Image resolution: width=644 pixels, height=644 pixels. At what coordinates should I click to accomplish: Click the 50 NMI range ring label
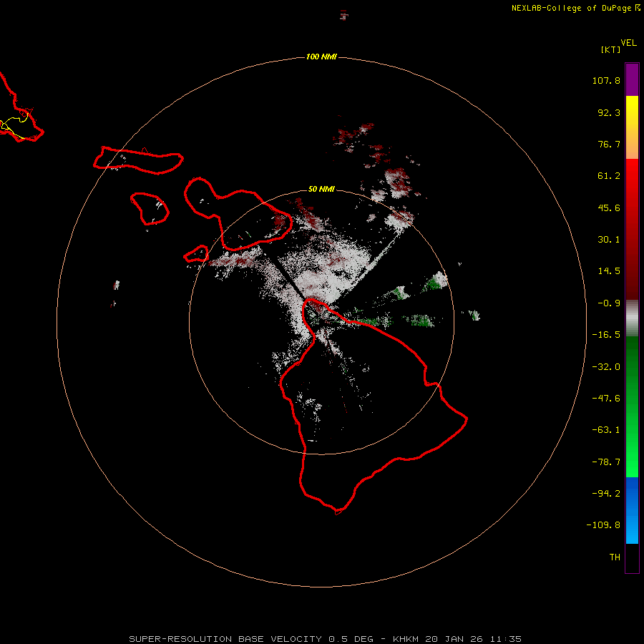point(321,189)
